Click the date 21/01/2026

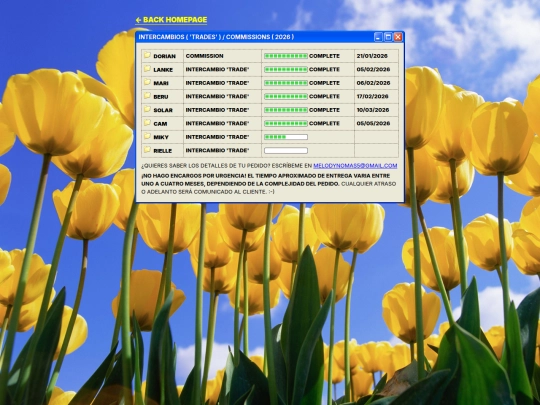(372, 56)
